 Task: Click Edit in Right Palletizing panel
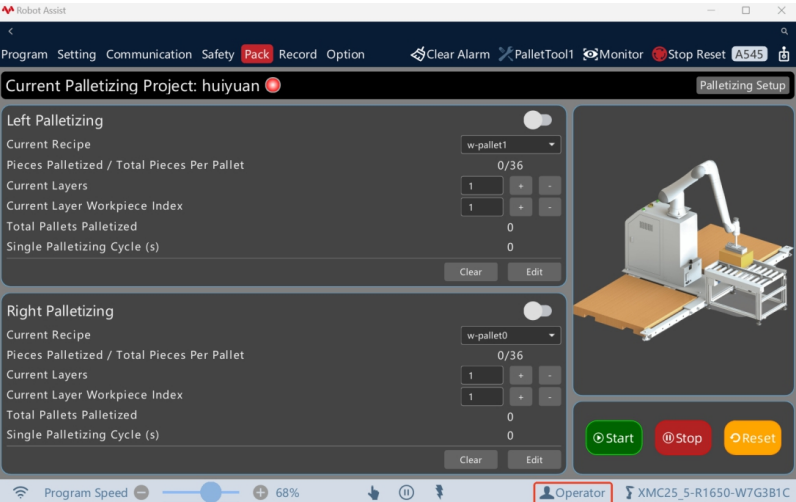[534, 460]
